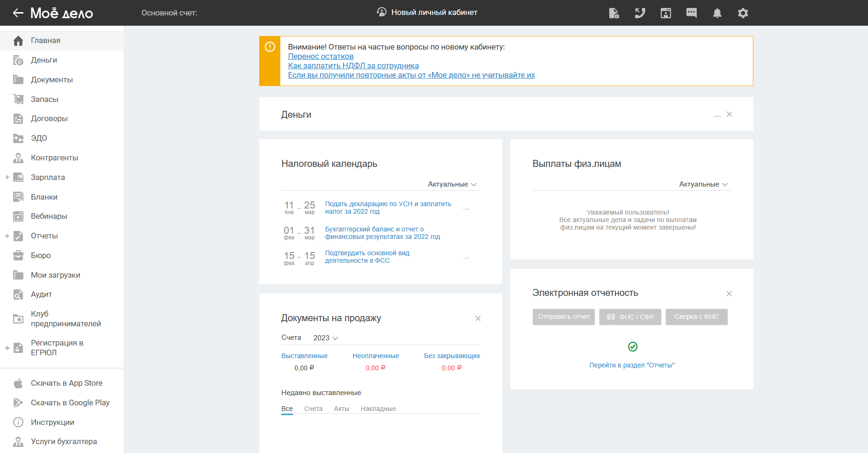The width and height of the screenshot is (868, 453).
Task: Expand the Отчеты sidebar section
Action: [7, 236]
